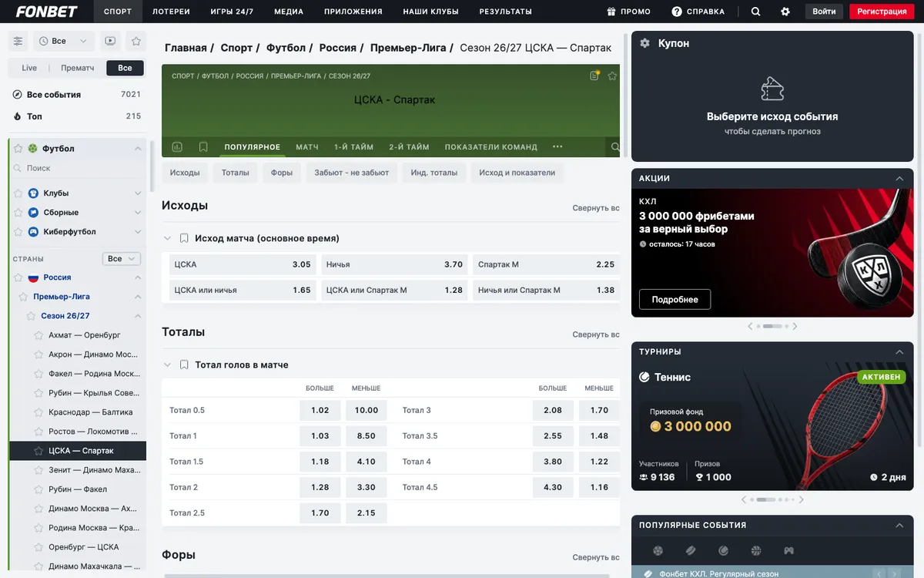Favorite the Футбол sport with its star
This screenshot has width=924, height=578.
pos(18,149)
